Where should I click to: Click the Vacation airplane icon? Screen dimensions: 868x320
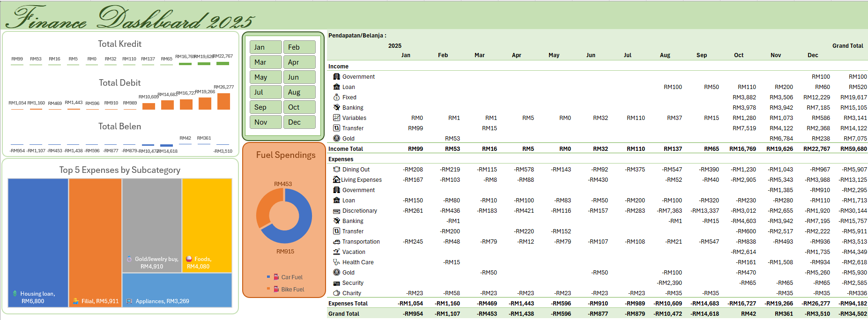[336, 252]
